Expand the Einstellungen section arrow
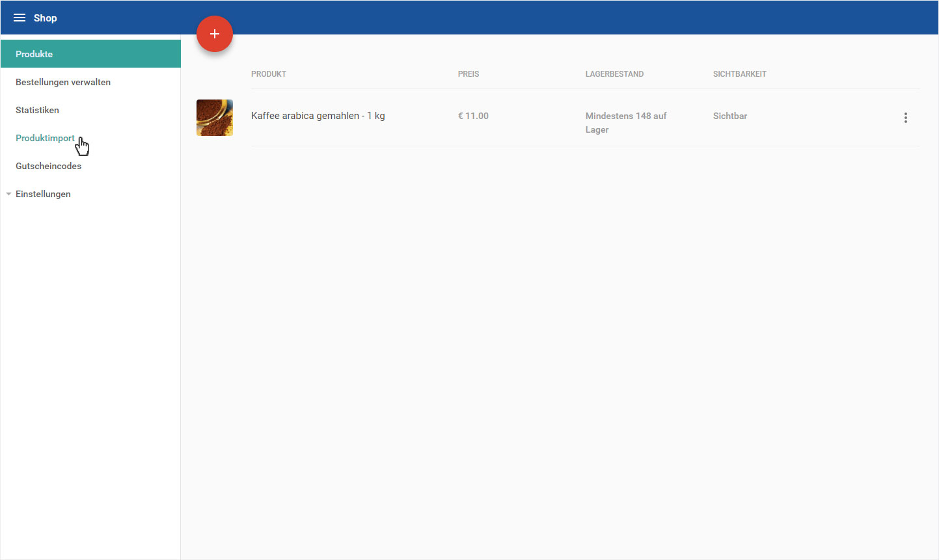This screenshot has height=560, width=939. tap(8, 194)
